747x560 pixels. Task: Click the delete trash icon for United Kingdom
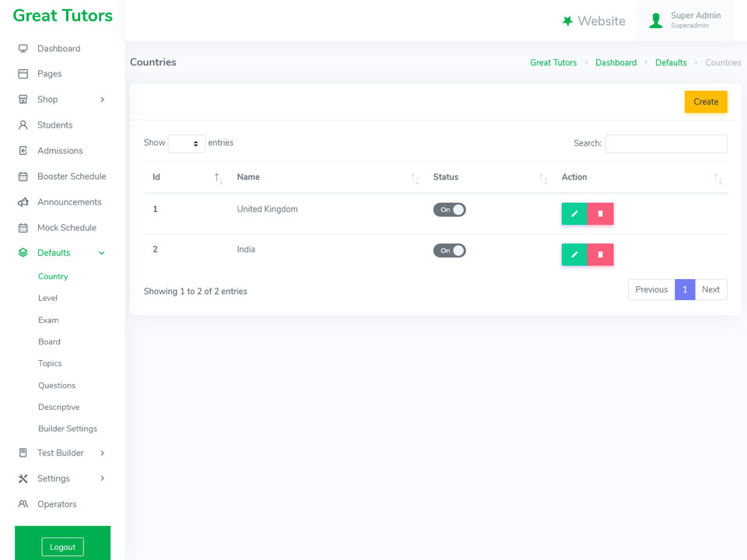pyautogui.click(x=600, y=214)
